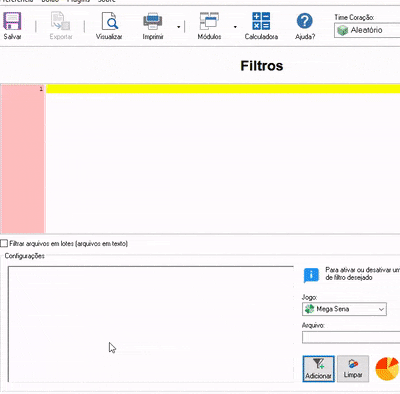
Task: Expand the Imprimir dropdown arrow
Action: point(179,27)
